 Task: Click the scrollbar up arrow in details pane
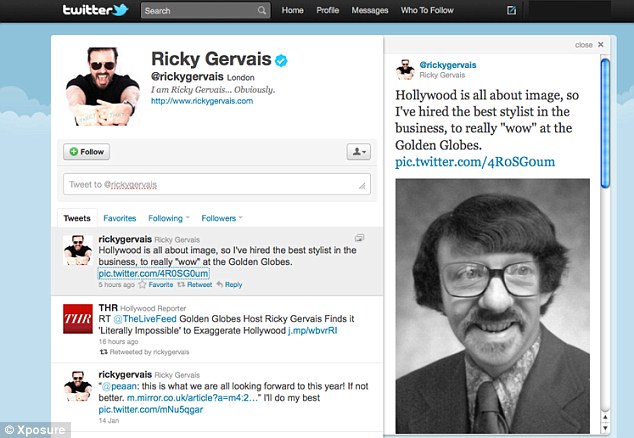tap(605, 417)
